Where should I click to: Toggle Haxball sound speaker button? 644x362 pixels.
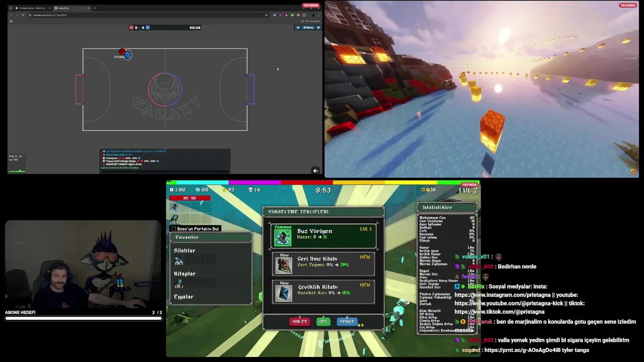tap(298, 28)
